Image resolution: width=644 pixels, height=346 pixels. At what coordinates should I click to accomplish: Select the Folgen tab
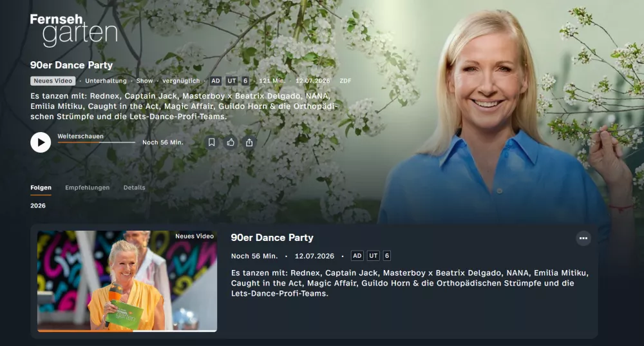[41, 187]
